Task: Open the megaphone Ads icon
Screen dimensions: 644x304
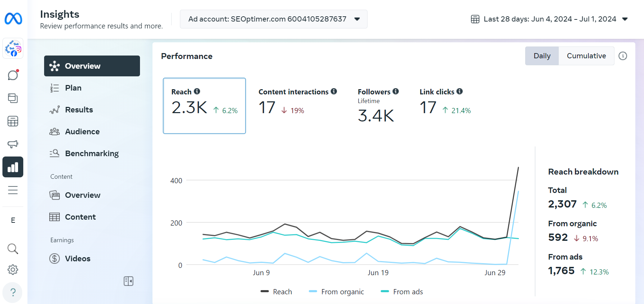Action: pos(13,144)
